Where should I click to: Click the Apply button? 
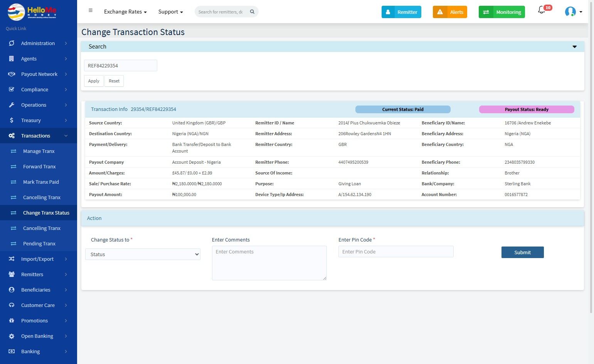coord(94,81)
